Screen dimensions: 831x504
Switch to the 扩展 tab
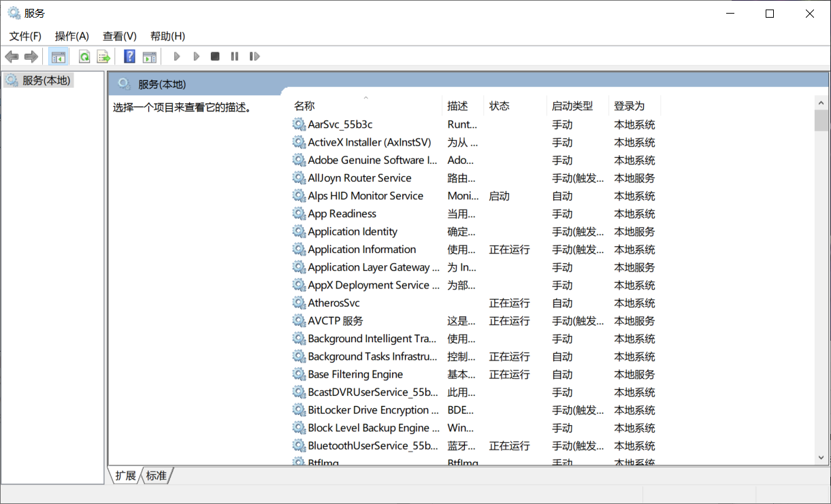[125, 475]
